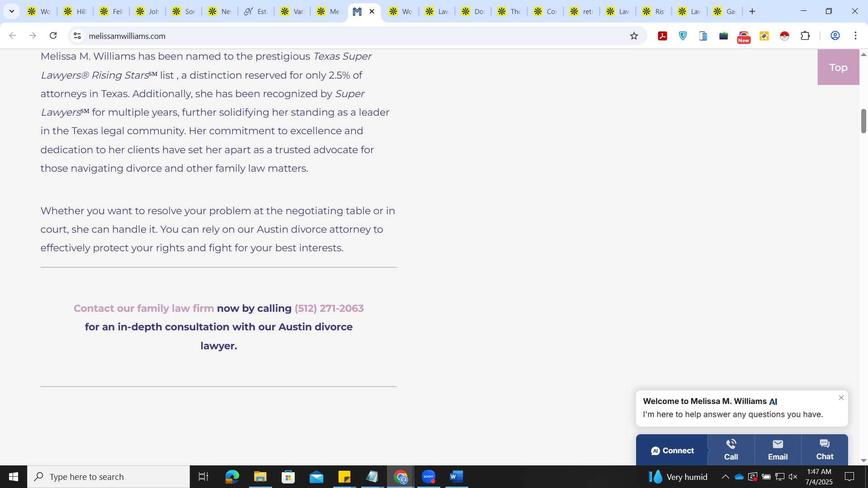Open the Extensions puzzle menu
The image size is (868, 488).
[805, 36]
